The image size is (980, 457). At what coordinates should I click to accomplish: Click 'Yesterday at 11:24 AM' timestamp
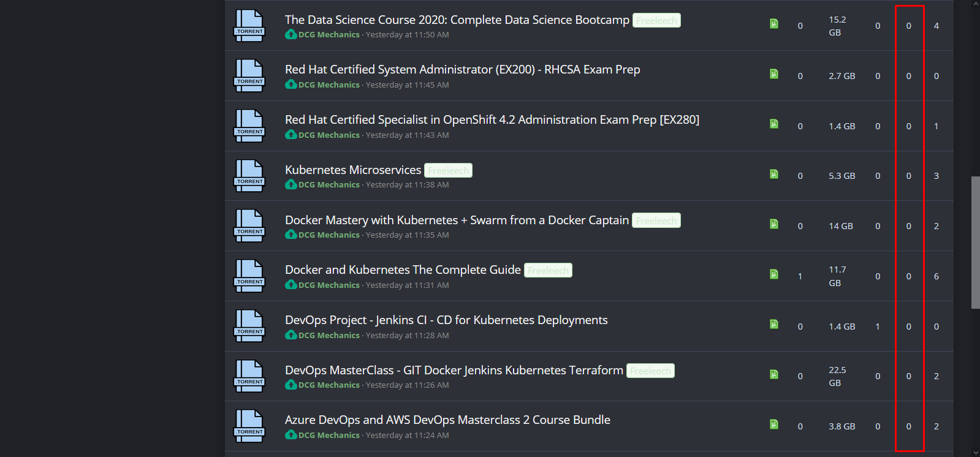pyautogui.click(x=408, y=436)
